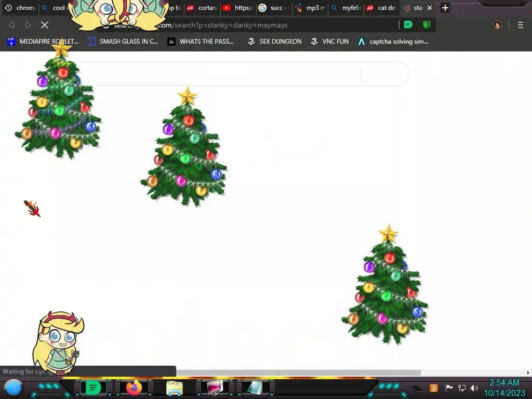532x399 pixels.
Task: Switch to the YouTube https tab
Action: click(238, 8)
